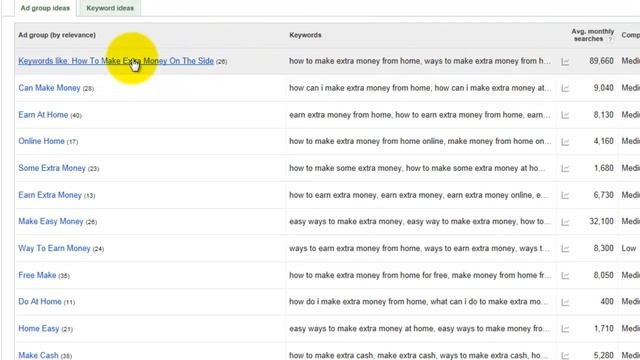Select the 6,730 searches value
Image resolution: width=640 pixels, height=360 pixels.
pos(603,195)
